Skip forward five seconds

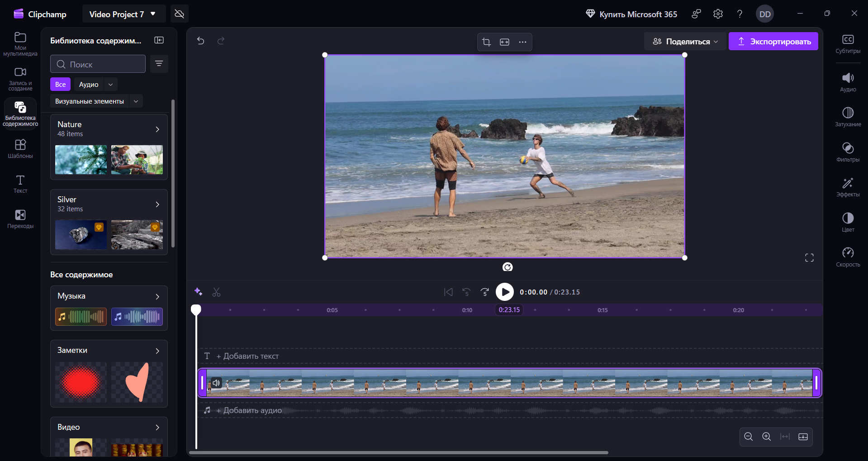(484, 292)
